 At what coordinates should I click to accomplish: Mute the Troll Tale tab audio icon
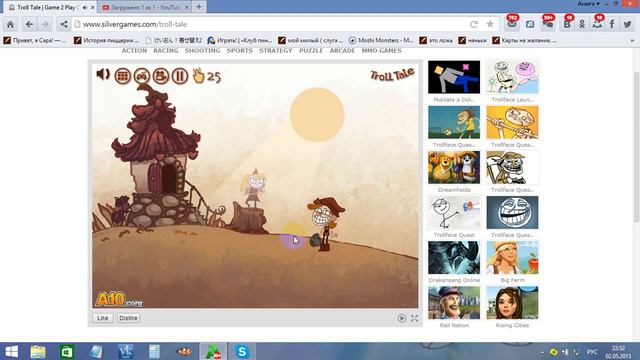(x=85, y=7)
